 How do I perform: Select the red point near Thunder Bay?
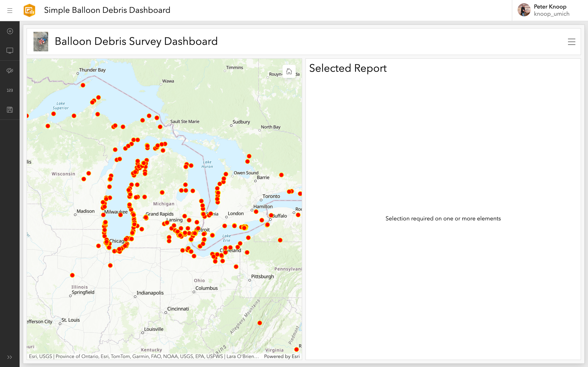coord(83,85)
